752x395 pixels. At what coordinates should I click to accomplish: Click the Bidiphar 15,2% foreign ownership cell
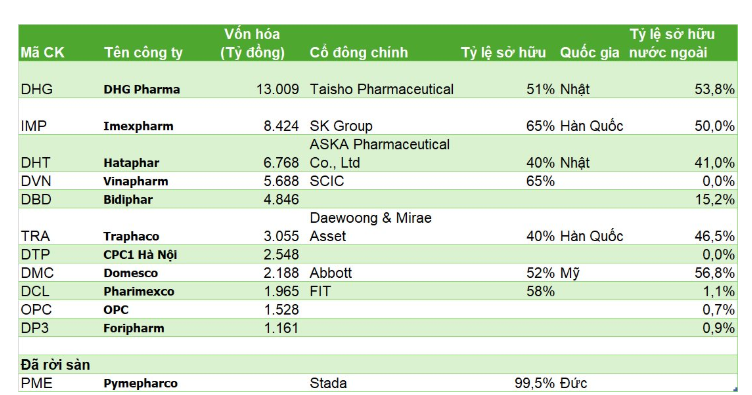[715, 199]
